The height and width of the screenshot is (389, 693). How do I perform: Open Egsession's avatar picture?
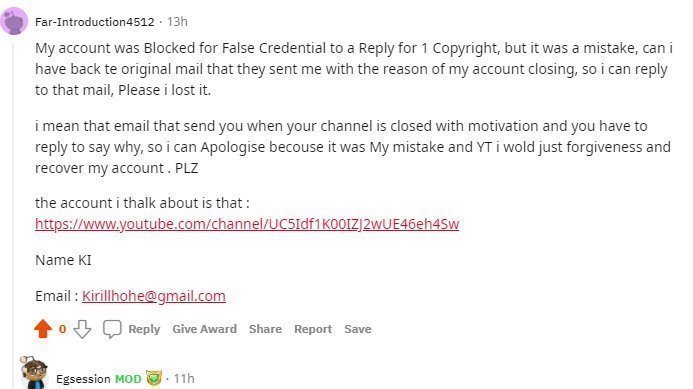[x=34, y=374]
